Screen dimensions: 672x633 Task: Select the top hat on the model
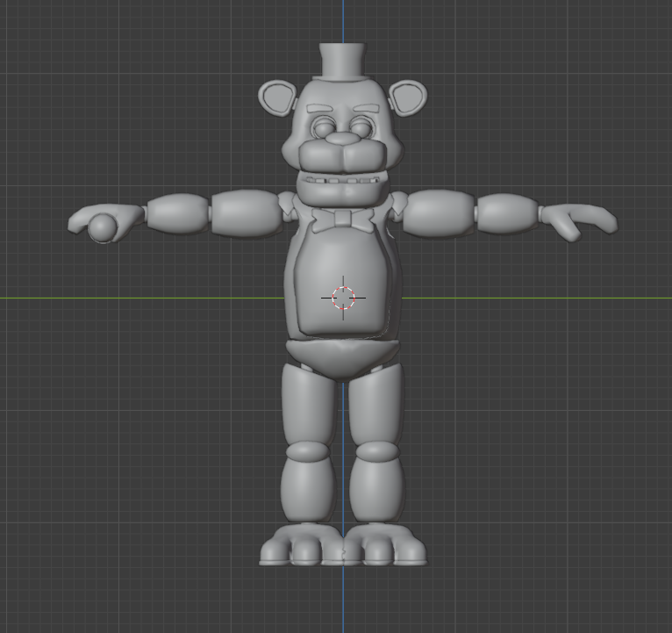point(342,62)
